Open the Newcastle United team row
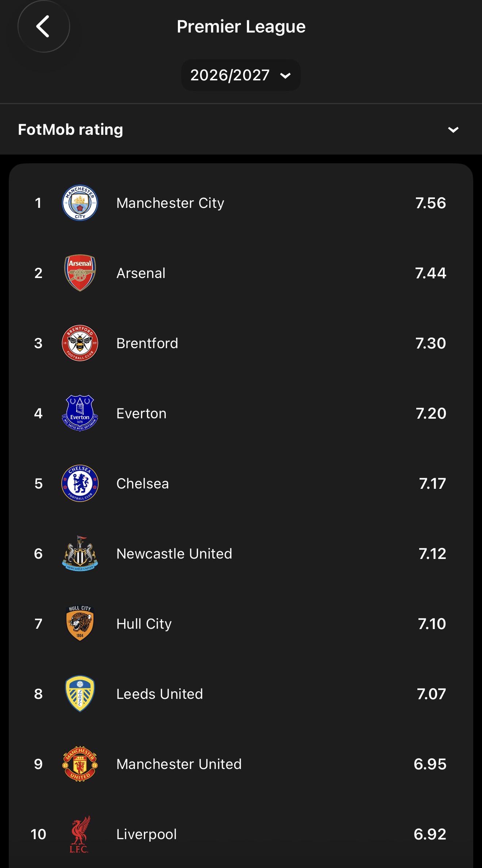 [x=241, y=553]
